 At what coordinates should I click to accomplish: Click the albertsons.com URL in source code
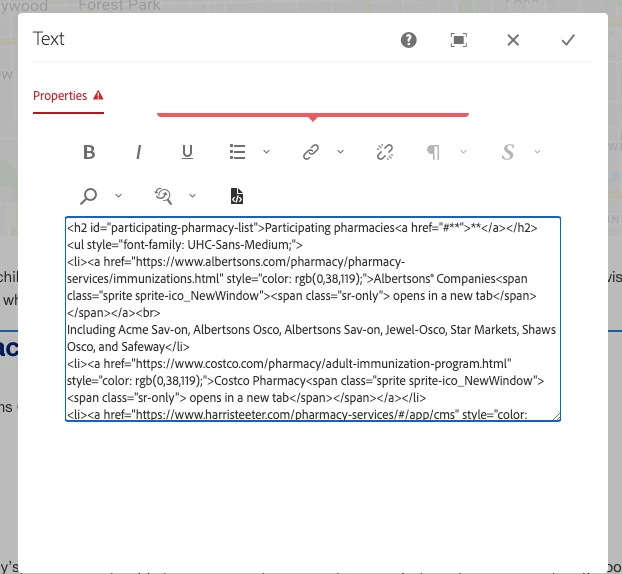pos(236,271)
